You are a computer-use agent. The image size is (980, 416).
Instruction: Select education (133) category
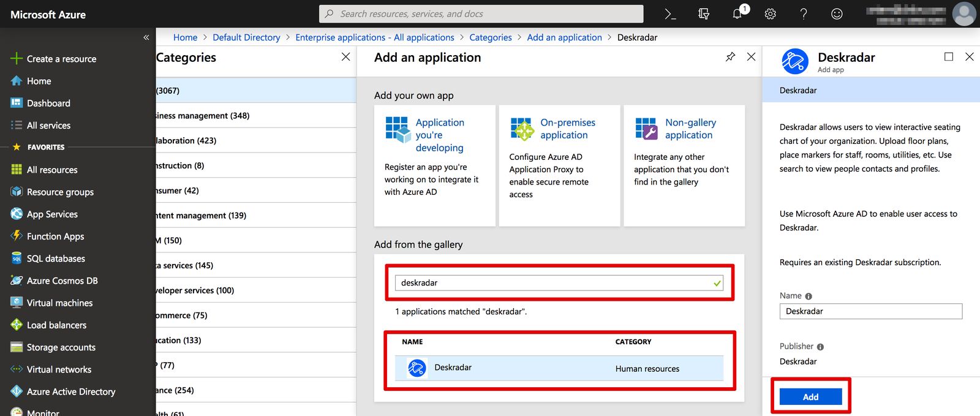coord(256,340)
